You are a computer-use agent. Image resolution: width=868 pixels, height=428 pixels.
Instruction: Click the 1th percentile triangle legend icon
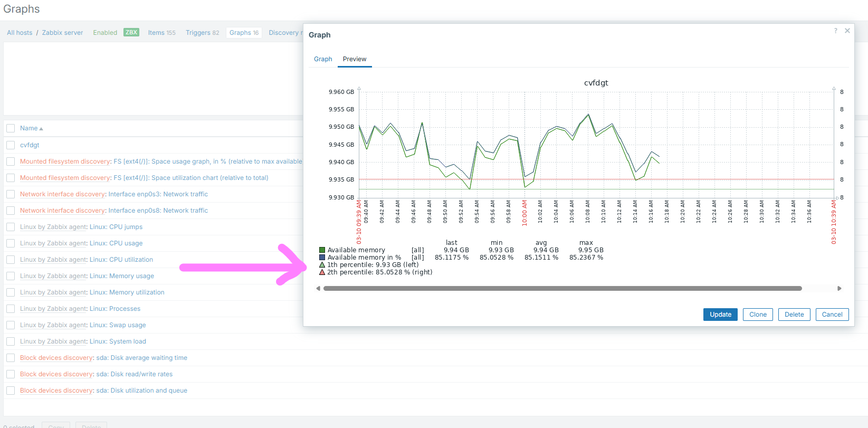point(322,265)
